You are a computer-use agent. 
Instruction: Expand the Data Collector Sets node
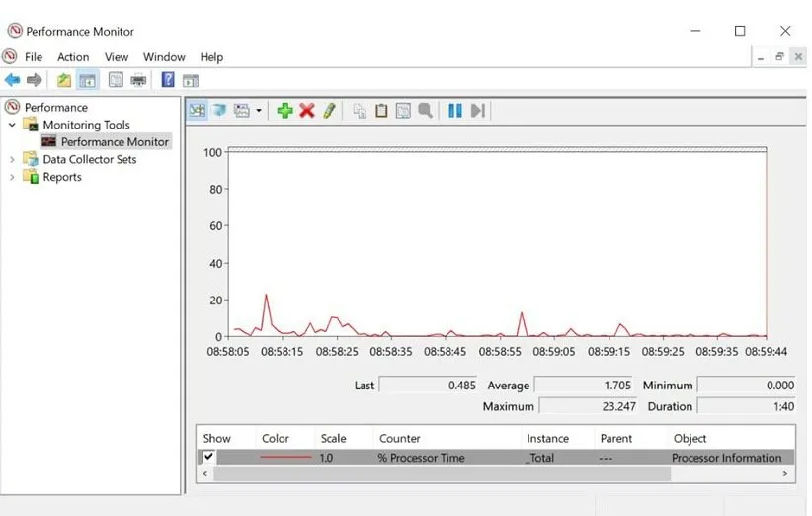coord(12,160)
